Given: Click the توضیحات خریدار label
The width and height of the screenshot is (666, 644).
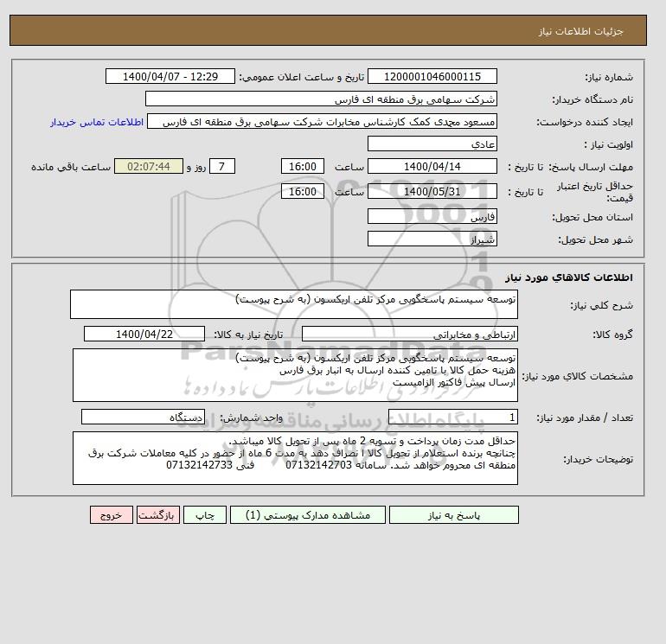Looking at the screenshot, I should coord(598,459).
